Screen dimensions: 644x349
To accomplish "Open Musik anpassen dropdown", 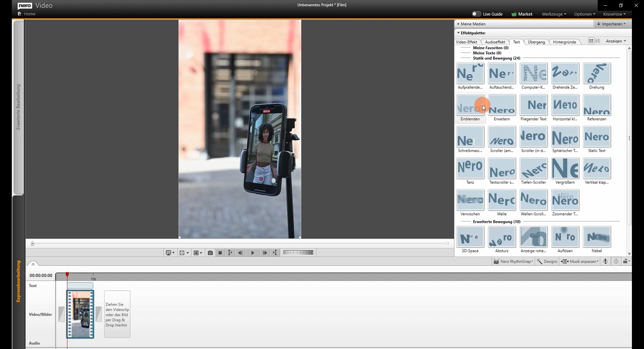I will 580,261.
